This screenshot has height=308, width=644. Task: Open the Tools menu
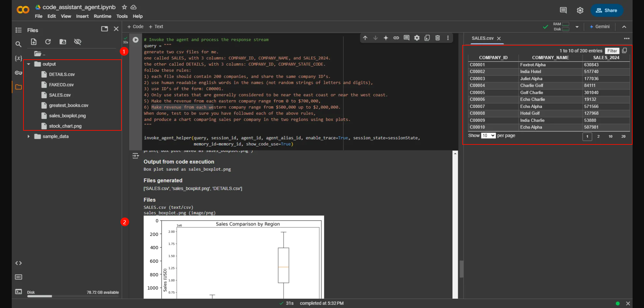(x=122, y=16)
